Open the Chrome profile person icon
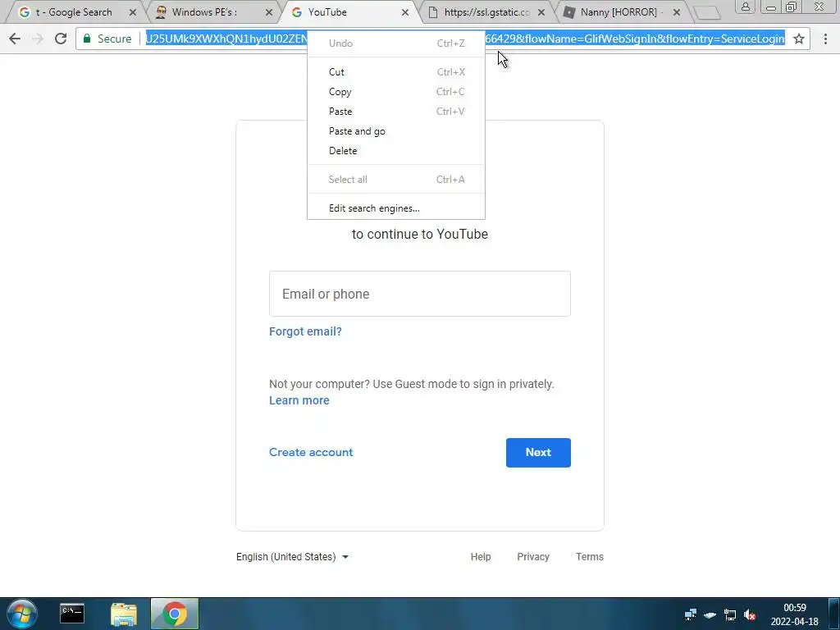Image resolution: width=840 pixels, height=630 pixels. 745,7
